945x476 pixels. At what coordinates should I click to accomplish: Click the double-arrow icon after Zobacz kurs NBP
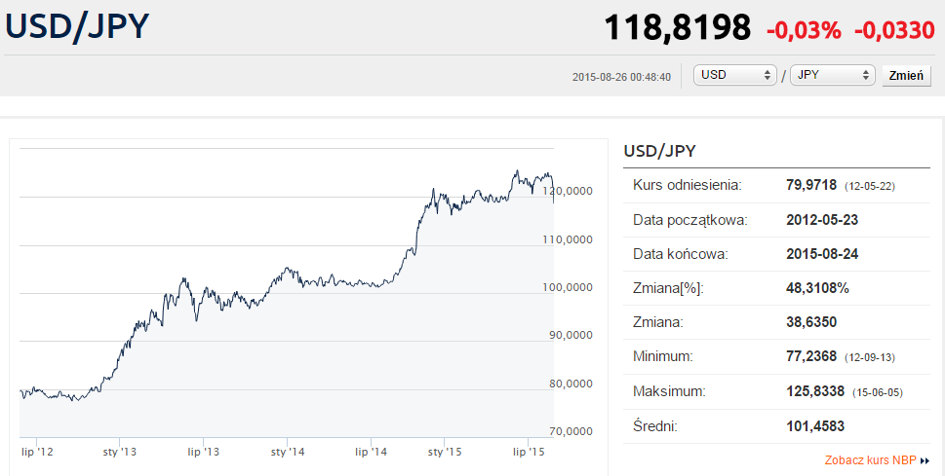[x=925, y=461]
